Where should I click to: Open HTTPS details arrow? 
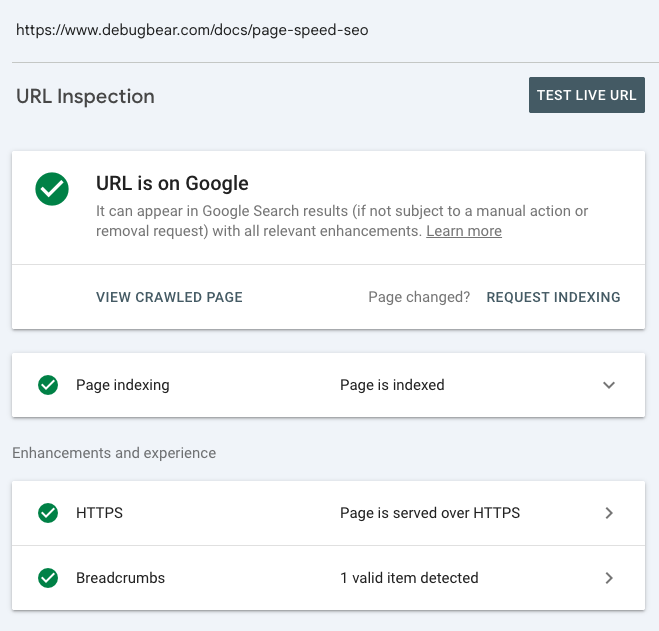pos(609,513)
